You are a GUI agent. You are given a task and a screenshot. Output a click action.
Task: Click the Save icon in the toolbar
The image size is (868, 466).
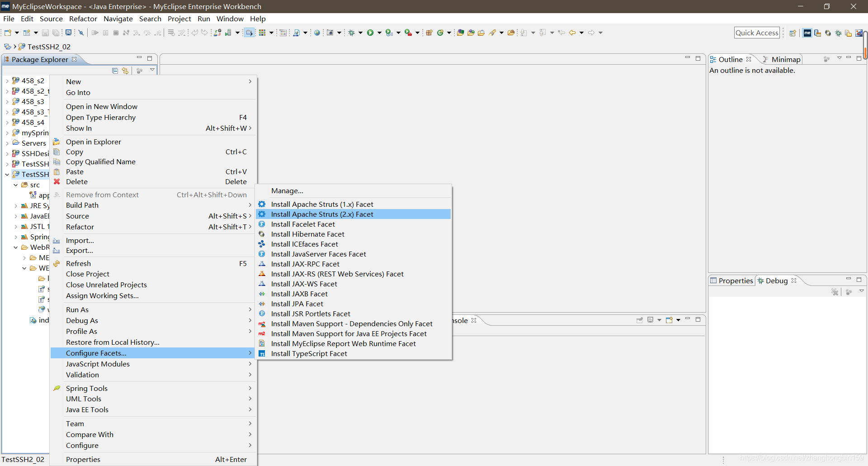pyautogui.click(x=45, y=33)
